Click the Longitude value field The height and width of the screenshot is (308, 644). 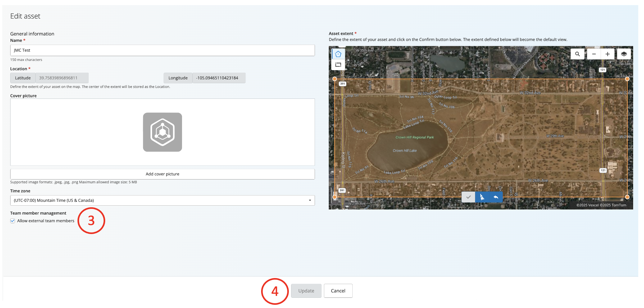(219, 78)
